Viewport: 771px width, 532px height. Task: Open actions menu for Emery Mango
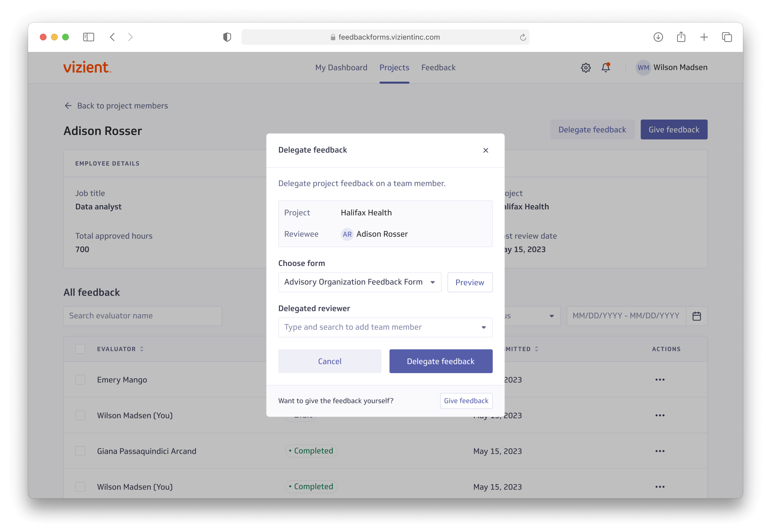(660, 380)
